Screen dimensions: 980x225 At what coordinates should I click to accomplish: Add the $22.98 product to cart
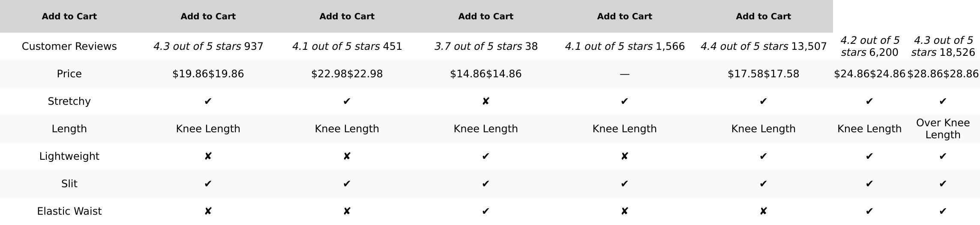pyautogui.click(x=347, y=16)
